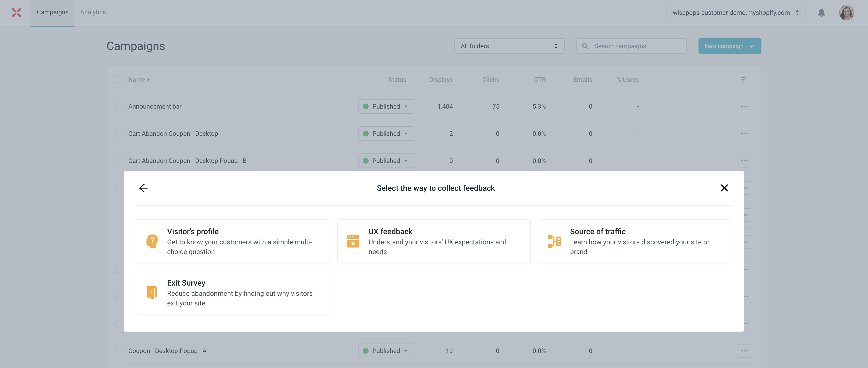868x368 pixels.
Task: Open the table filter icon
Action: pos(743,80)
